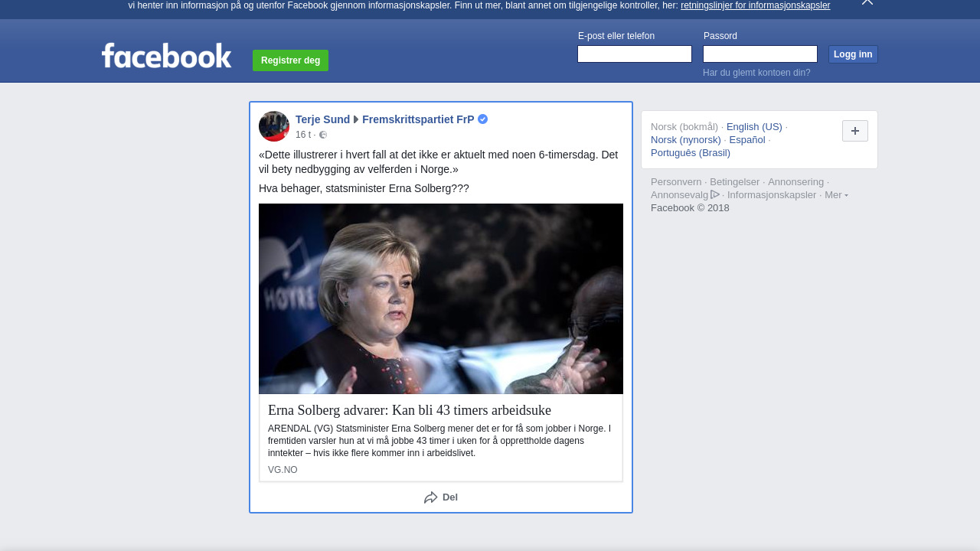Open Terje Sund profile name link
Image resolution: width=980 pixels, height=551 pixels.
[322, 119]
